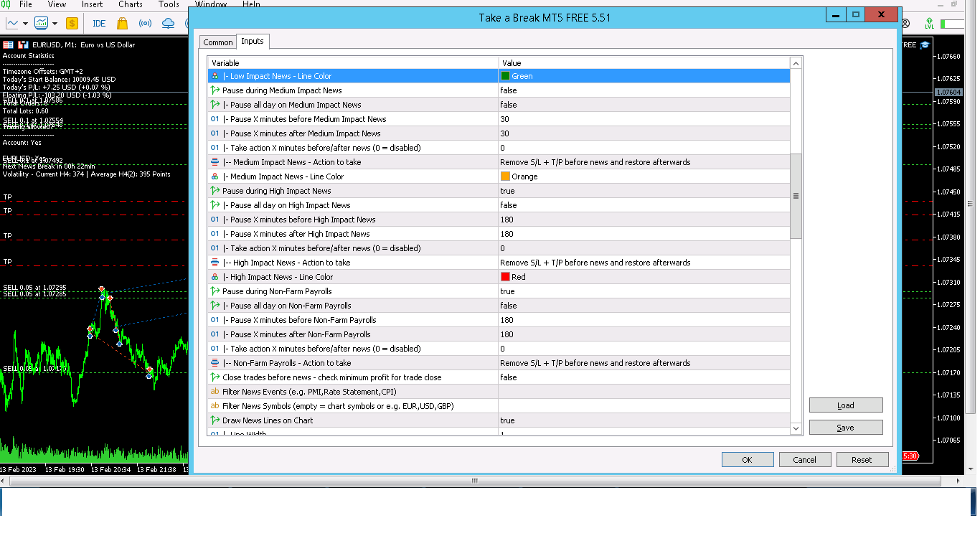The width and height of the screenshot is (980, 551).
Task: Click the Save button
Action: tap(846, 428)
